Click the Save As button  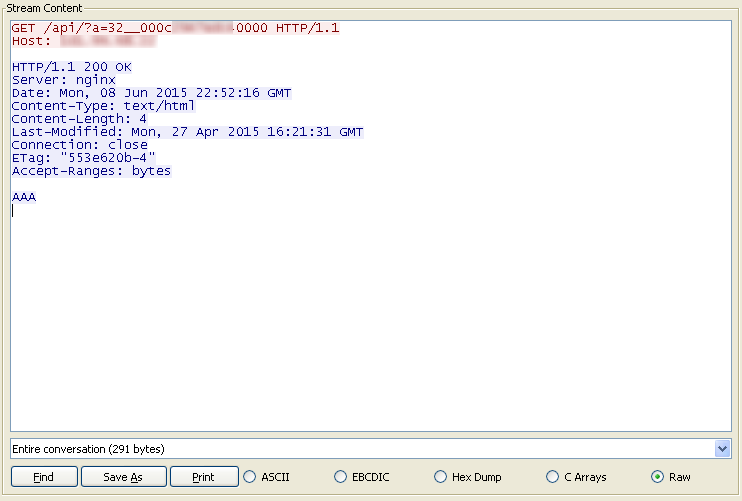point(124,476)
